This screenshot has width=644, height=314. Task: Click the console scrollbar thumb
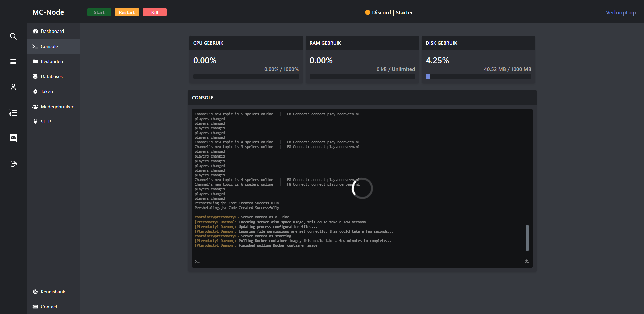pos(527,238)
